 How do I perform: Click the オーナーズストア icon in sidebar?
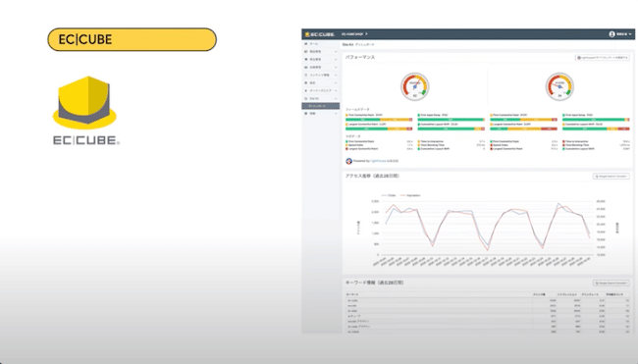306,90
